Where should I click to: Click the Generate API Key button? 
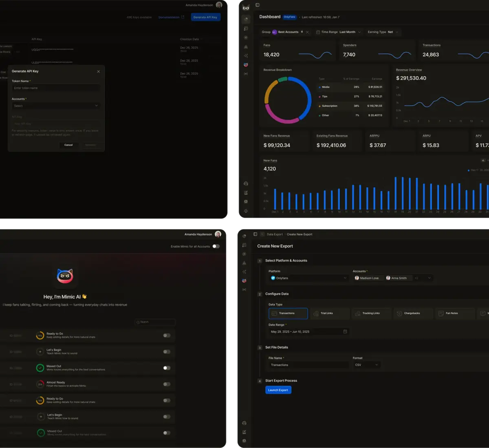(x=205, y=17)
